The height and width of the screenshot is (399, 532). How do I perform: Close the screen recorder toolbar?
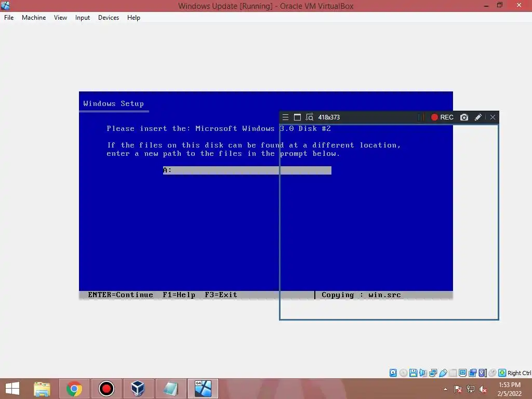[x=493, y=117]
